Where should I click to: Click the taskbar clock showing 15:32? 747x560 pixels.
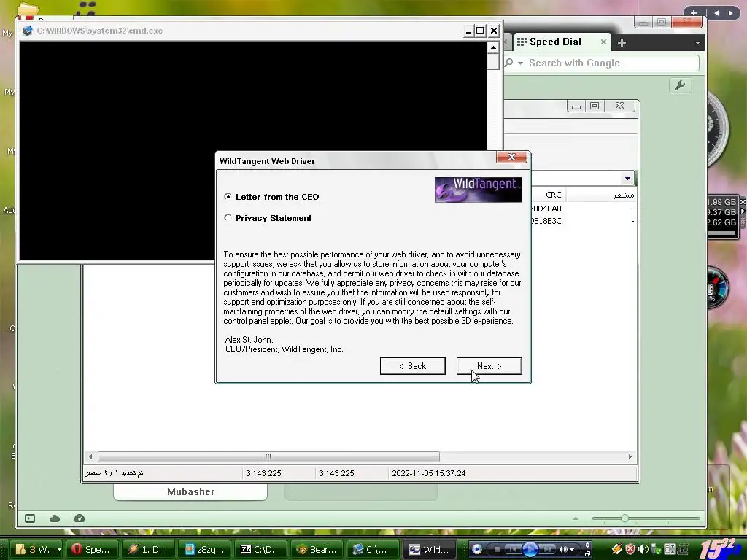[x=718, y=548]
